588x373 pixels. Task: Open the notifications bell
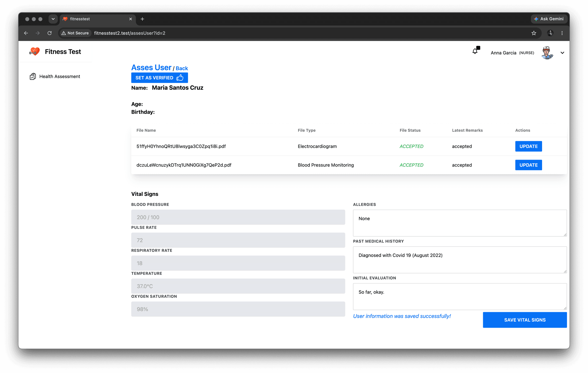(x=475, y=51)
